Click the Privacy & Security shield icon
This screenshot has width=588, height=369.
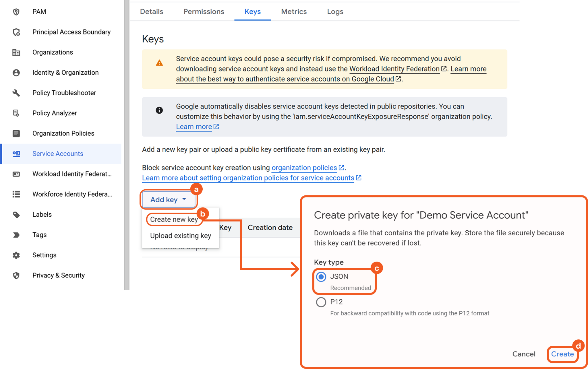click(x=16, y=275)
